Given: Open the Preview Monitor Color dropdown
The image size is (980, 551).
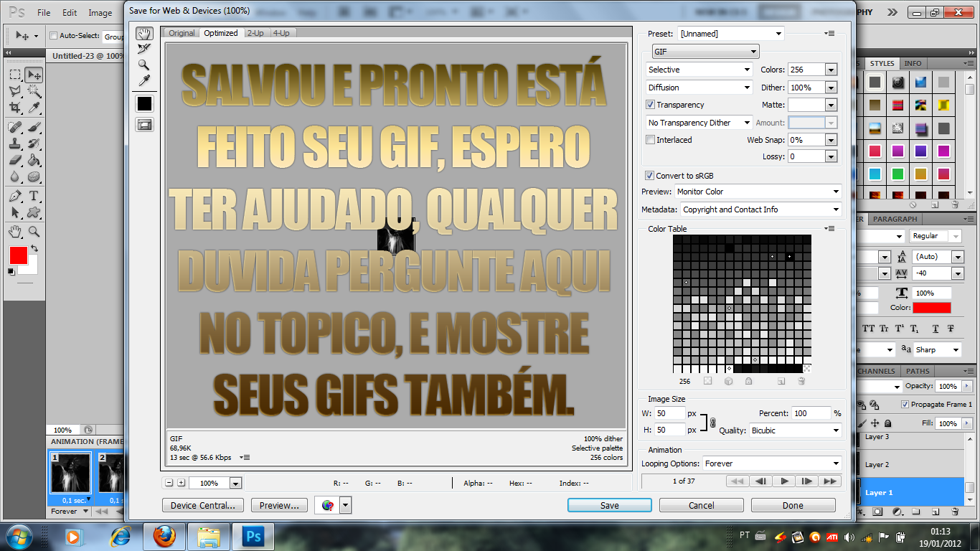Looking at the screenshot, I should click(758, 192).
